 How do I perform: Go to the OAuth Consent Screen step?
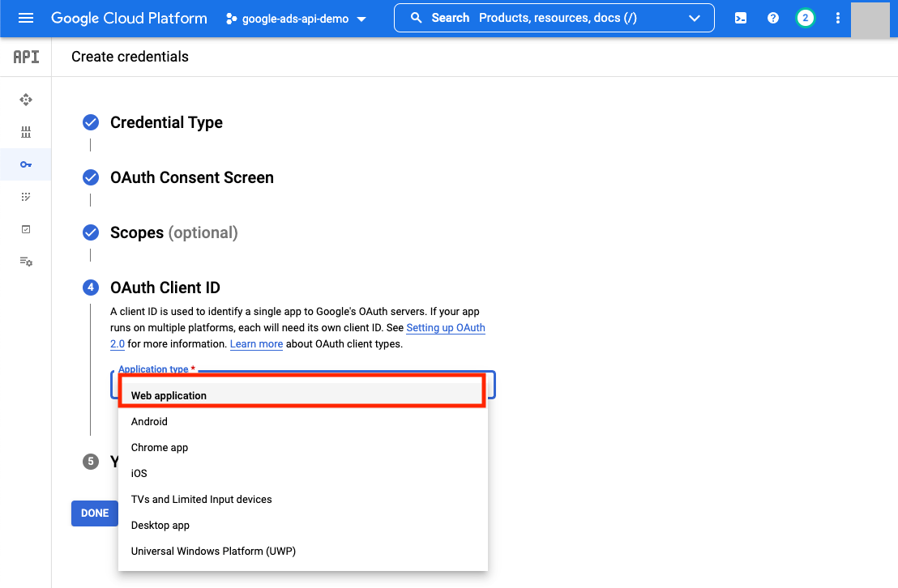[192, 177]
